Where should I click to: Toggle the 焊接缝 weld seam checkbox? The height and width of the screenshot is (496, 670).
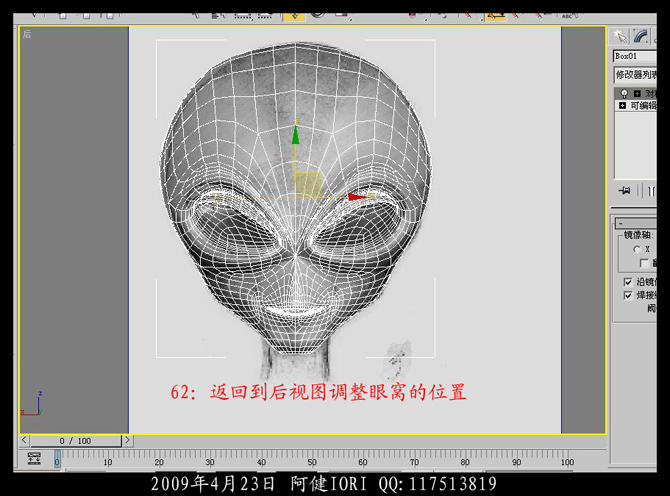[x=628, y=295]
